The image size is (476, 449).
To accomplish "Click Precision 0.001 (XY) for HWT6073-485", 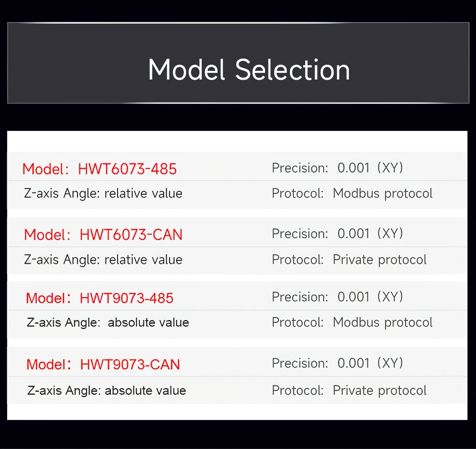I will tap(337, 168).
